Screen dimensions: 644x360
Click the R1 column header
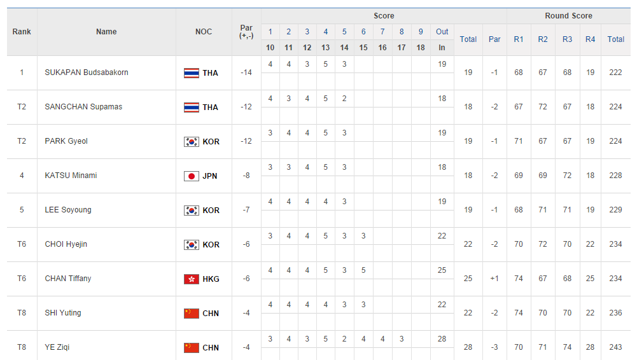pyautogui.click(x=519, y=39)
